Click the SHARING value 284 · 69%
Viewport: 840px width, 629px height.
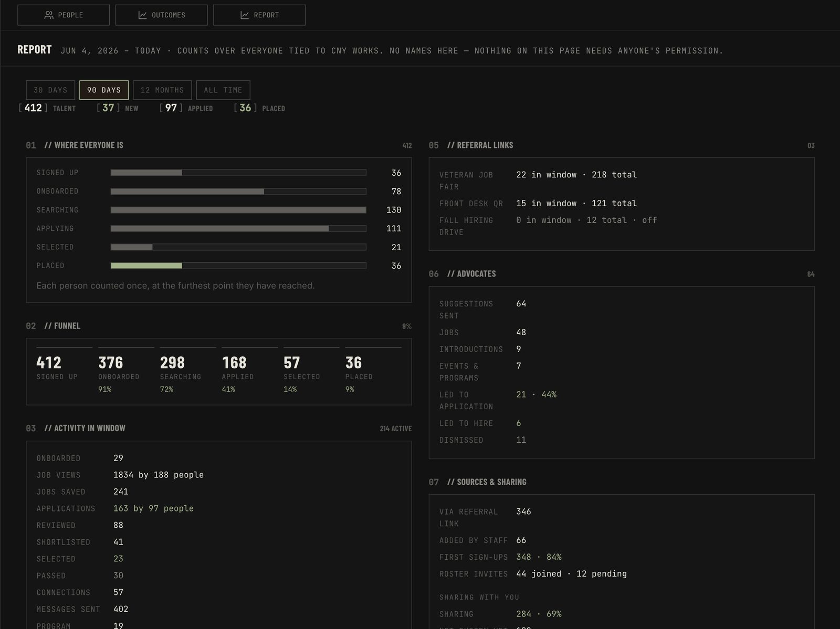click(x=539, y=614)
